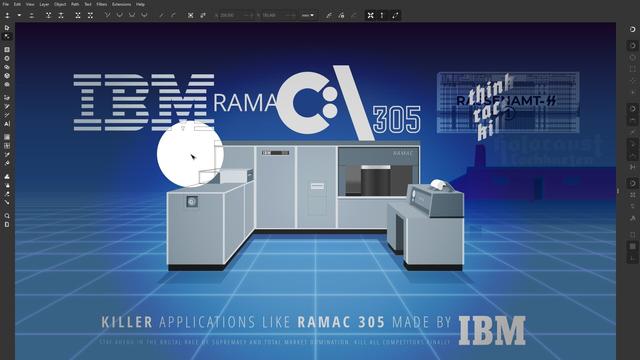Select the Mesh gradient tool

pos(7,146)
